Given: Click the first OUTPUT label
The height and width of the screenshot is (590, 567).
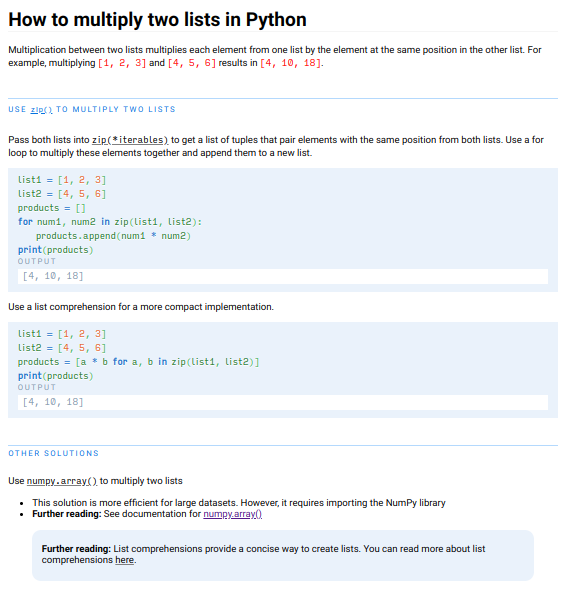Looking at the screenshot, I should click(37, 261).
